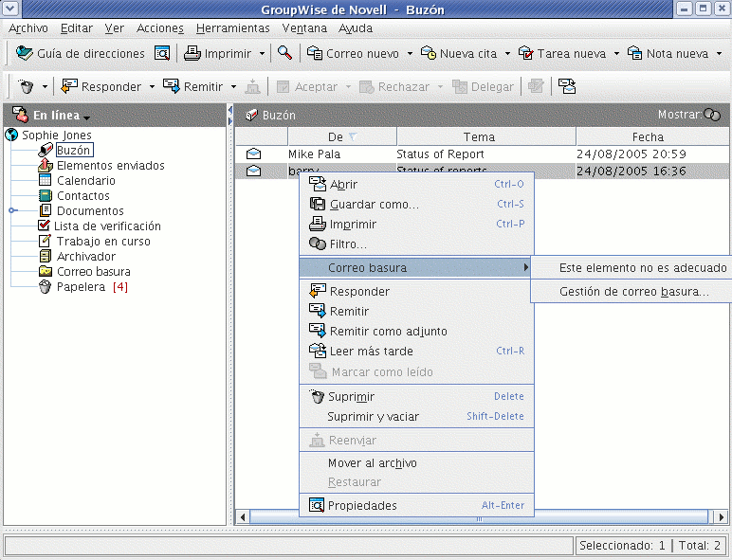Open the Ver menu
This screenshot has width=732, height=560.
[115, 28]
